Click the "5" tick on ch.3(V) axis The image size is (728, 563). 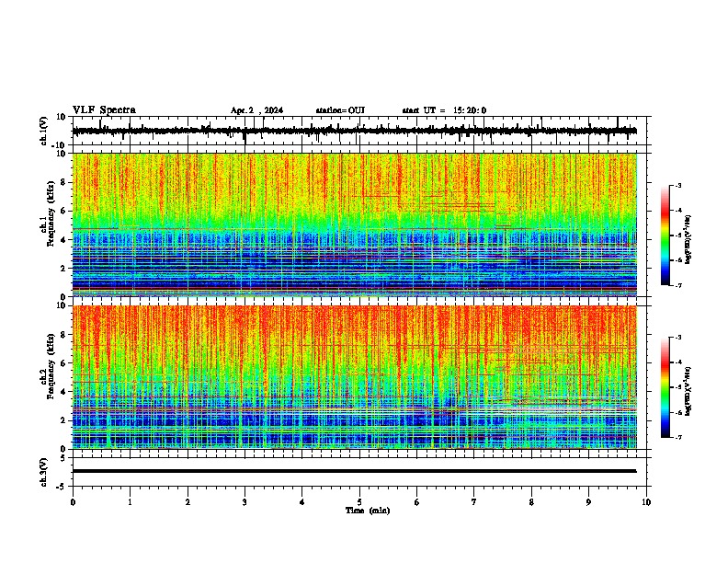pos(63,458)
